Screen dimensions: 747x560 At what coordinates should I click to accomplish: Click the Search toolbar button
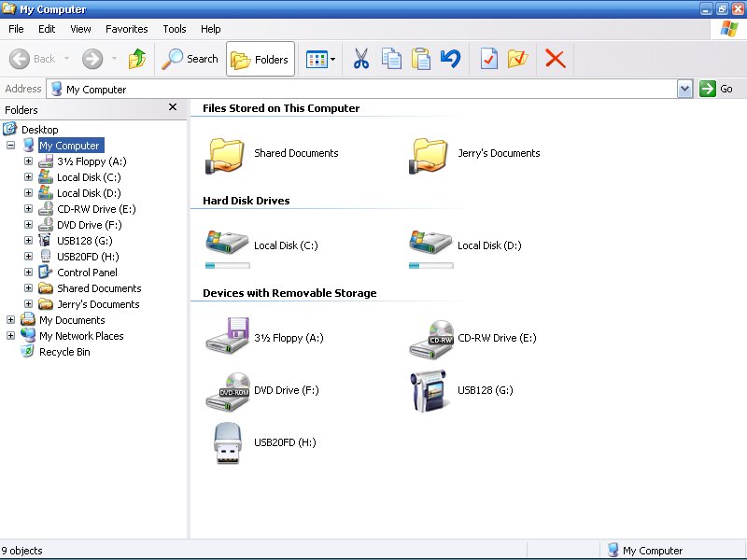190,59
